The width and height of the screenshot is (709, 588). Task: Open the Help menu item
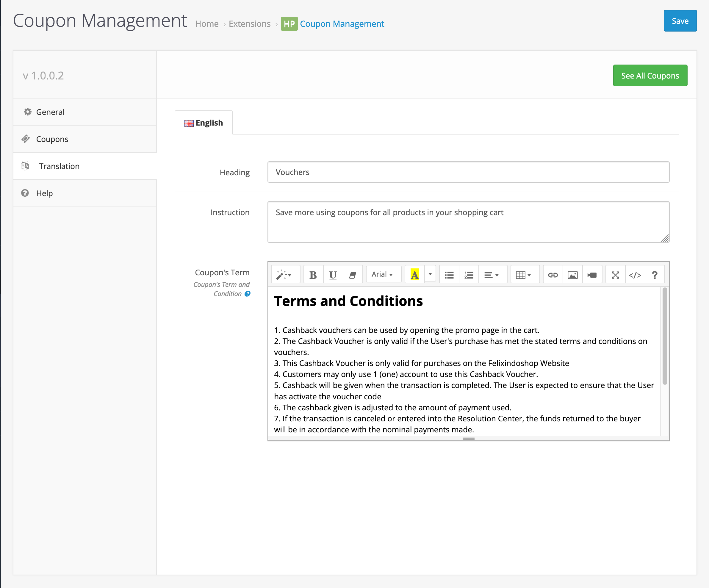point(85,193)
